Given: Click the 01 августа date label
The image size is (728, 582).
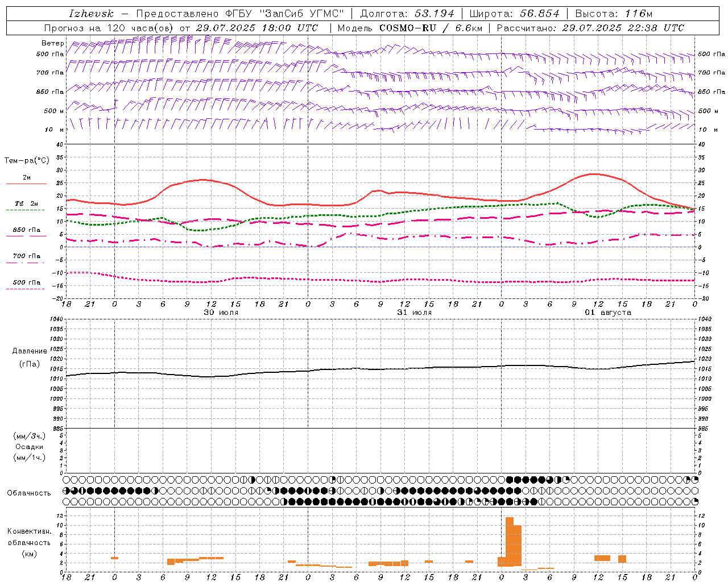Looking at the screenshot, I should tap(608, 313).
